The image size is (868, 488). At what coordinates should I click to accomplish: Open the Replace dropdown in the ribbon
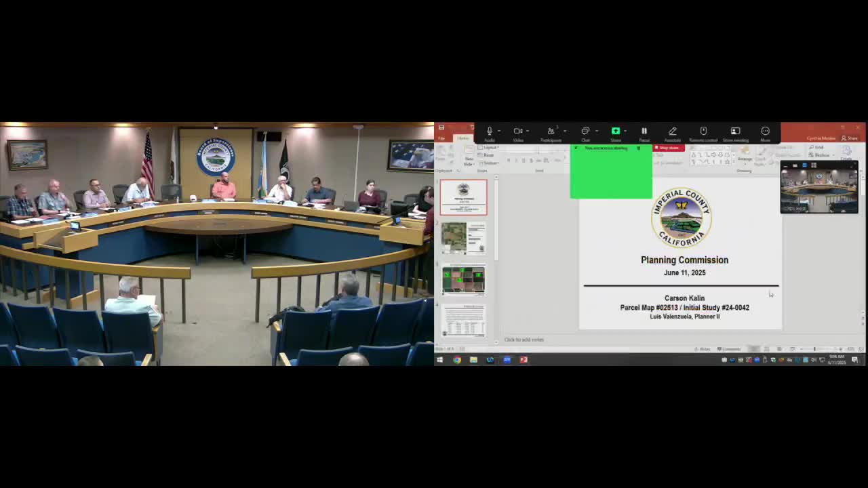coord(821,155)
